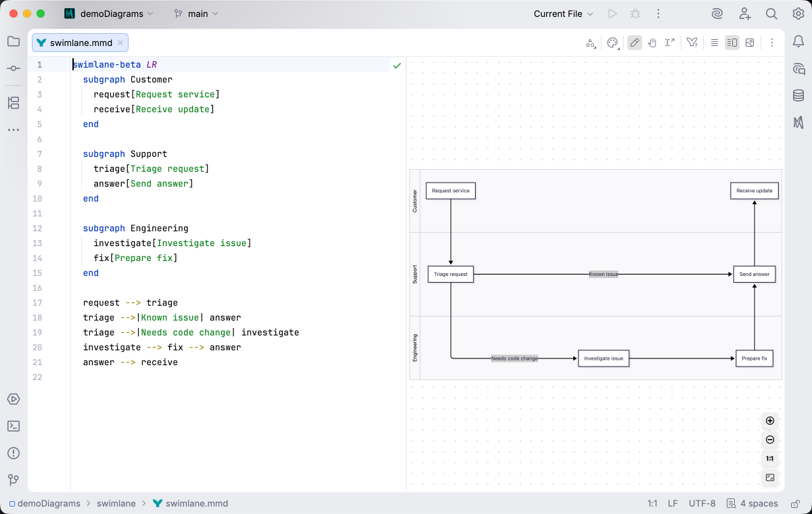Click swimlane folder in the breadcrumb

(116, 503)
